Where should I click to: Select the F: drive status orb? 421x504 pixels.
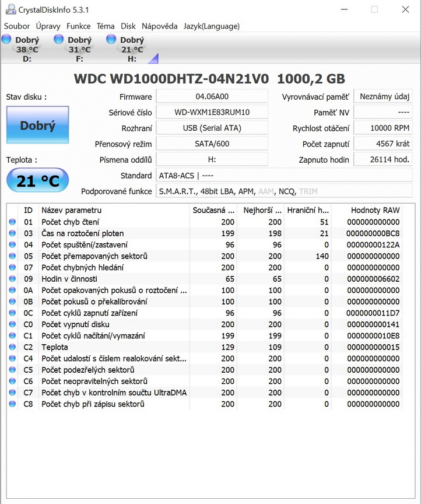pyautogui.click(x=58, y=39)
